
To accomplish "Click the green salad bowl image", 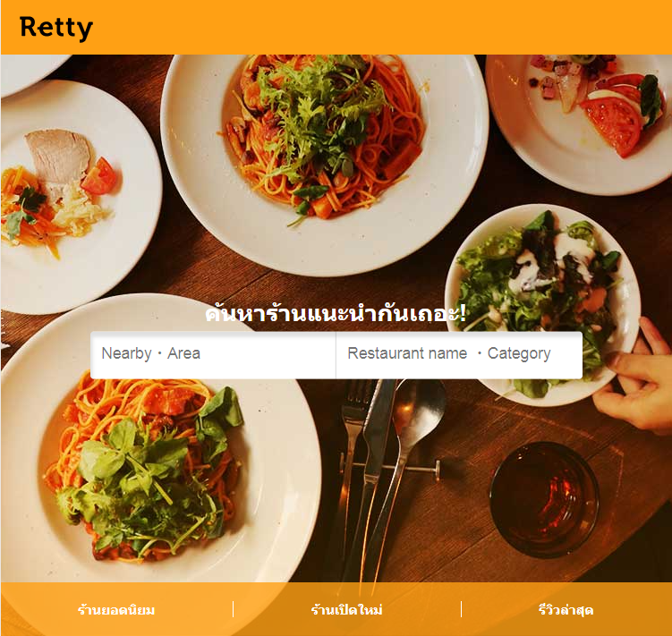I will 542,305.
